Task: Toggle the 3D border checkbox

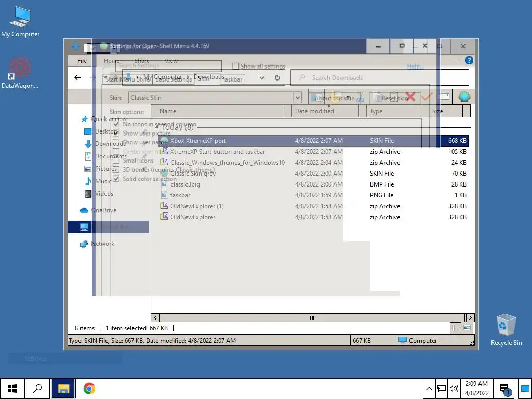Action: pyautogui.click(x=116, y=170)
